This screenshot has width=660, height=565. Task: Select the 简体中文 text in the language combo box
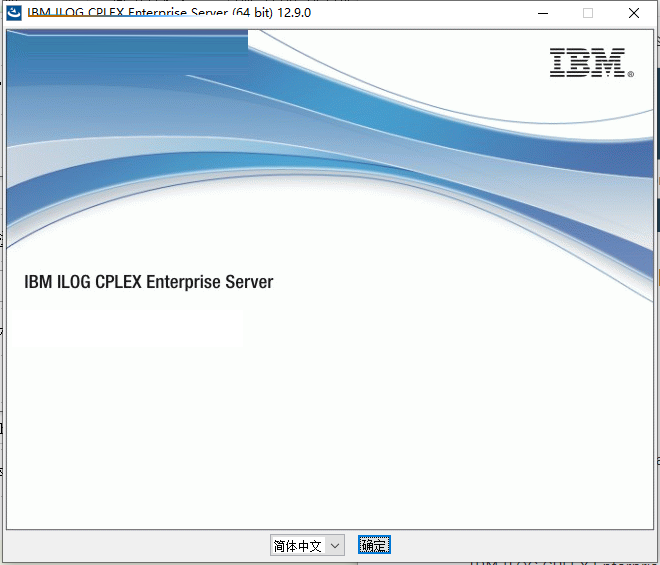(297, 545)
